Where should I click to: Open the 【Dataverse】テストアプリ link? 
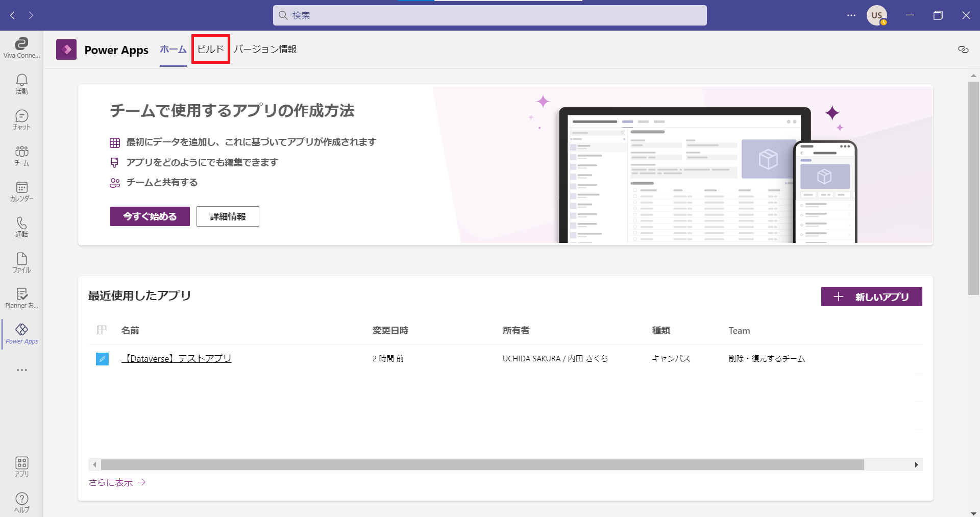(177, 359)
